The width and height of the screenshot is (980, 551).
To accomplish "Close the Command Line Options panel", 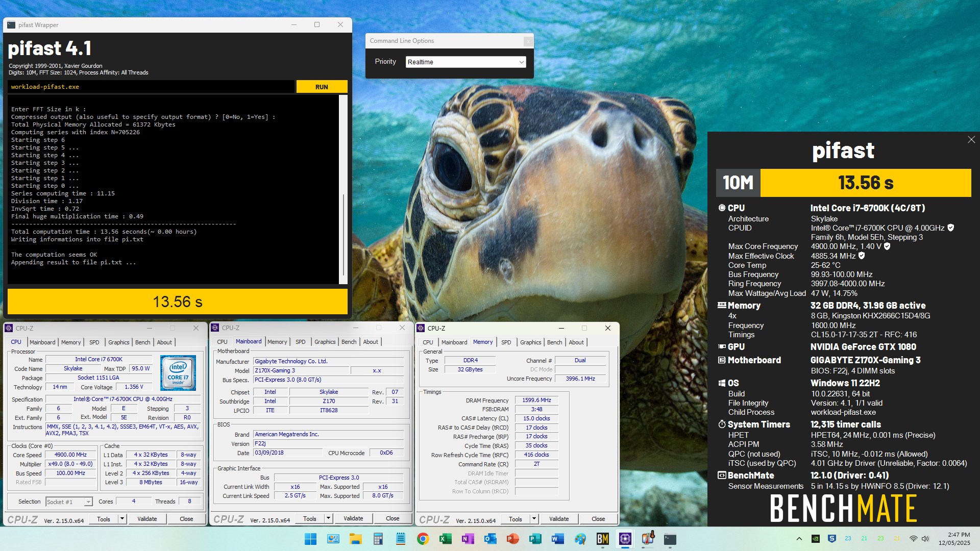I will pyautogui.click(x=528, y=41).
